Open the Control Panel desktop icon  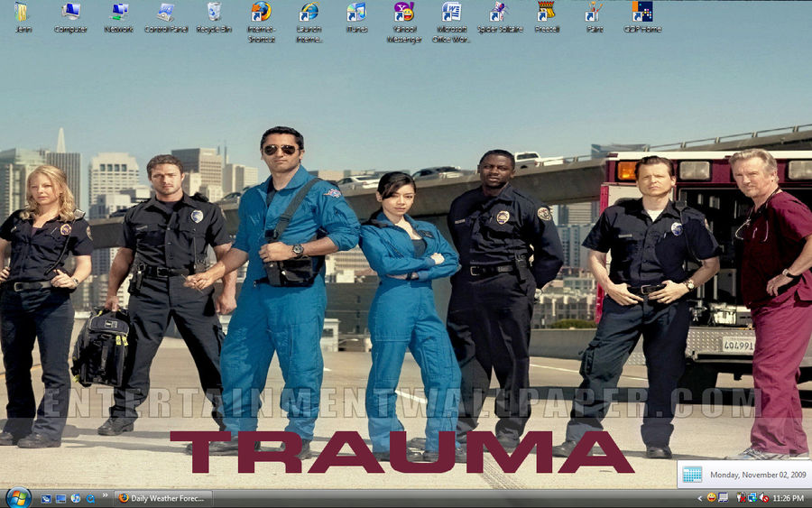click(x=166, y=17)
